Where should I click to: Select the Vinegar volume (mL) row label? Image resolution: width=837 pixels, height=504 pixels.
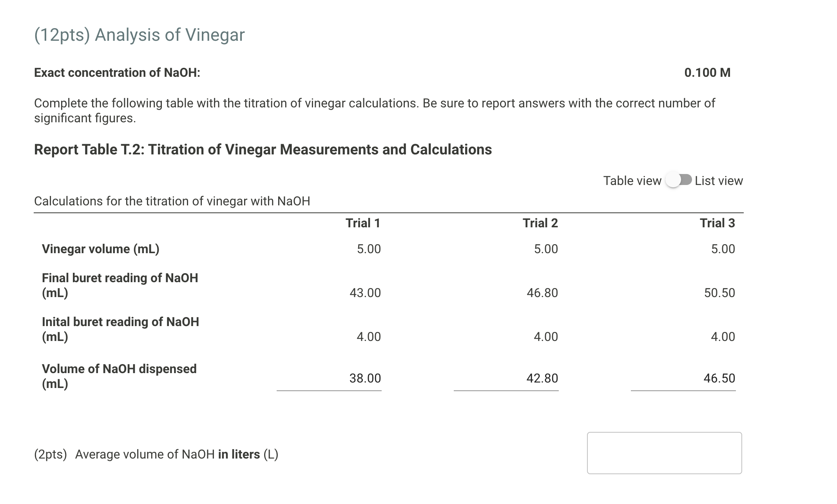coord(101,249)
